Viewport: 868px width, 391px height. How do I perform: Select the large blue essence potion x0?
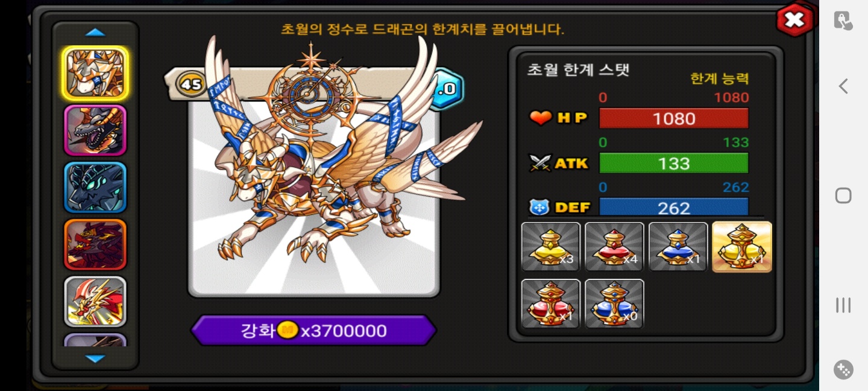coord(614,304)
